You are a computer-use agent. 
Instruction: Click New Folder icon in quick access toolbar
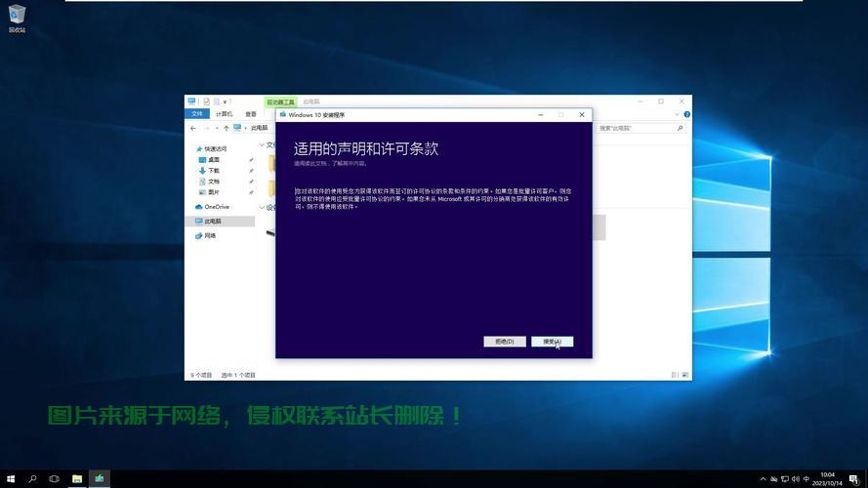(x=217, y=102)
